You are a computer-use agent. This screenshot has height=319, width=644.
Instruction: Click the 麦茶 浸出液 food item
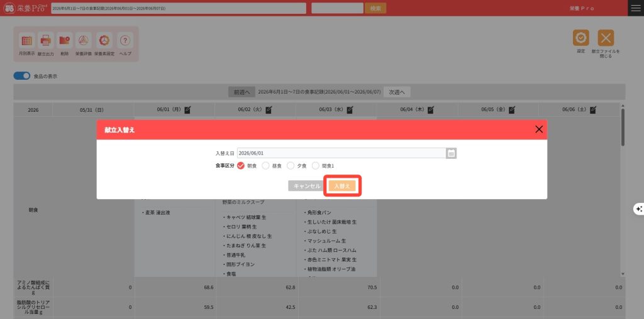(158, 213)
